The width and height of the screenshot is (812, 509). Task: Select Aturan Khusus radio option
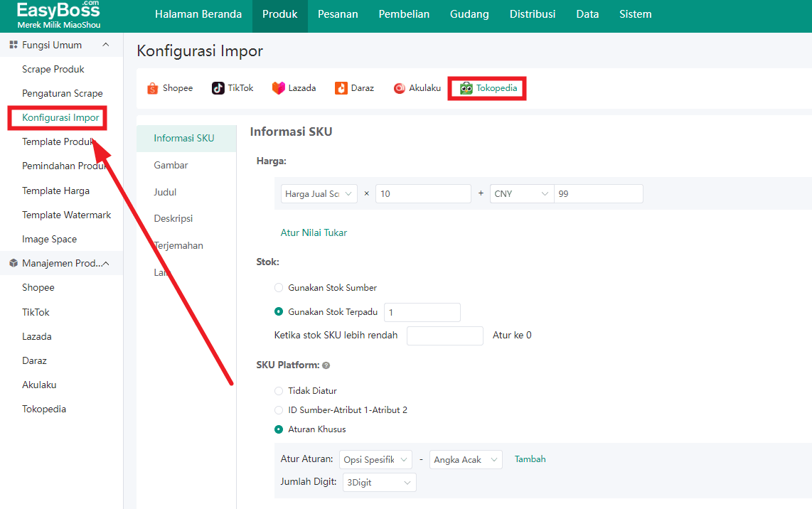279,429
